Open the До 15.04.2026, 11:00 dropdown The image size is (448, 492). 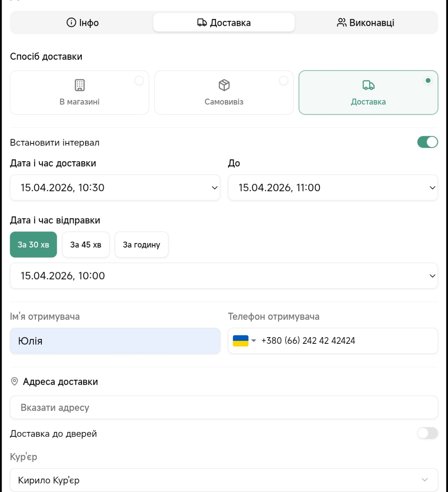(333, 188)
